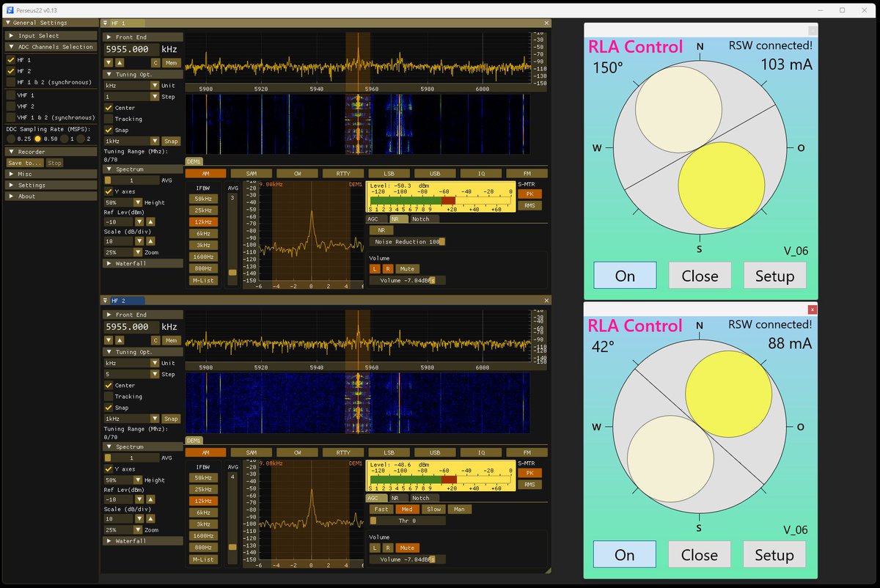Close the HF 1 panel with its X
The width and height of the screenshot is (880, 588).
[546, 23]
